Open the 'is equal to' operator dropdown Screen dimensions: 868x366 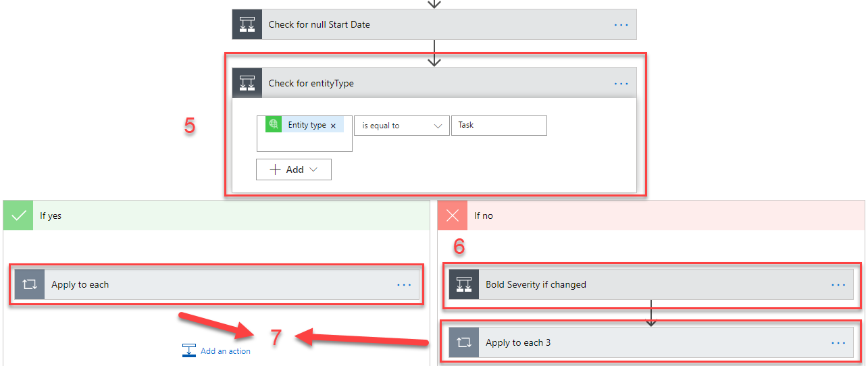coord(401,126)
